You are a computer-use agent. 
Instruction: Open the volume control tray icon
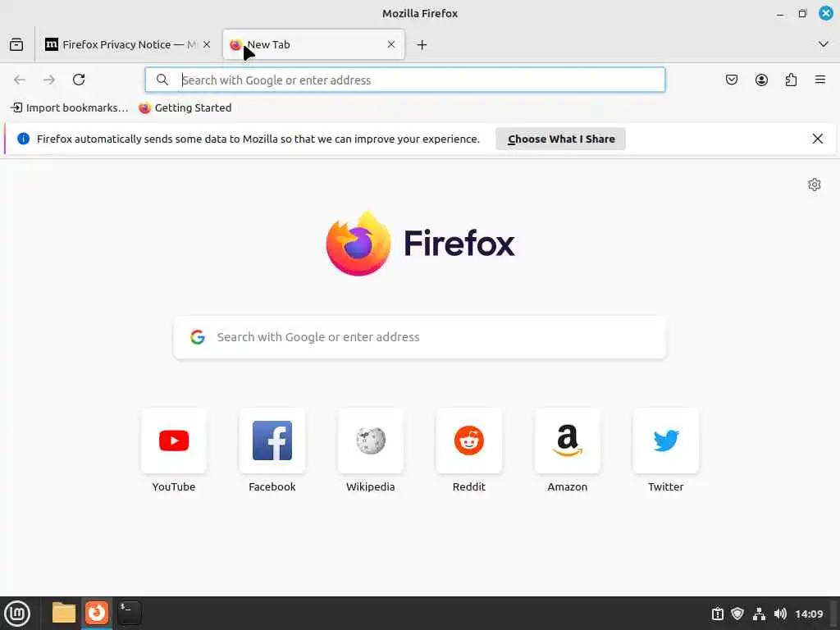point(780,614)
